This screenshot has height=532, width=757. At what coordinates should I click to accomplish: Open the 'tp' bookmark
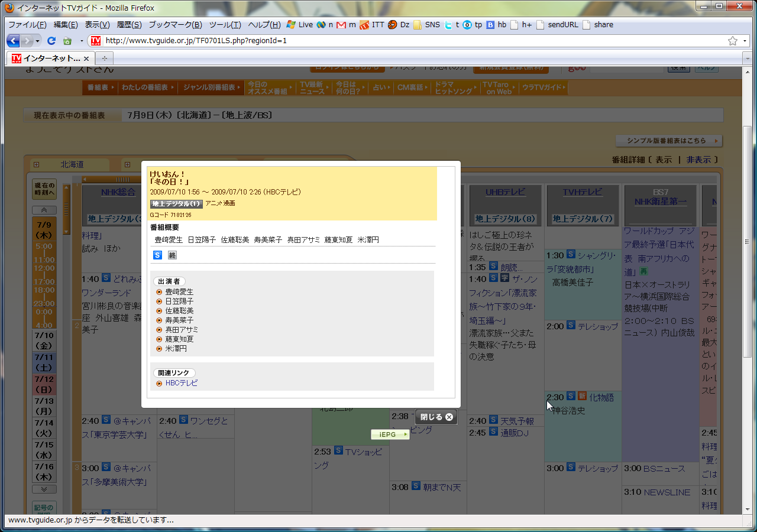coord(473,25)
